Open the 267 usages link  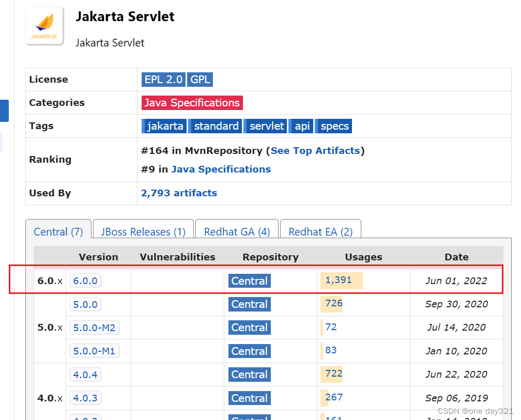[334, 397]
